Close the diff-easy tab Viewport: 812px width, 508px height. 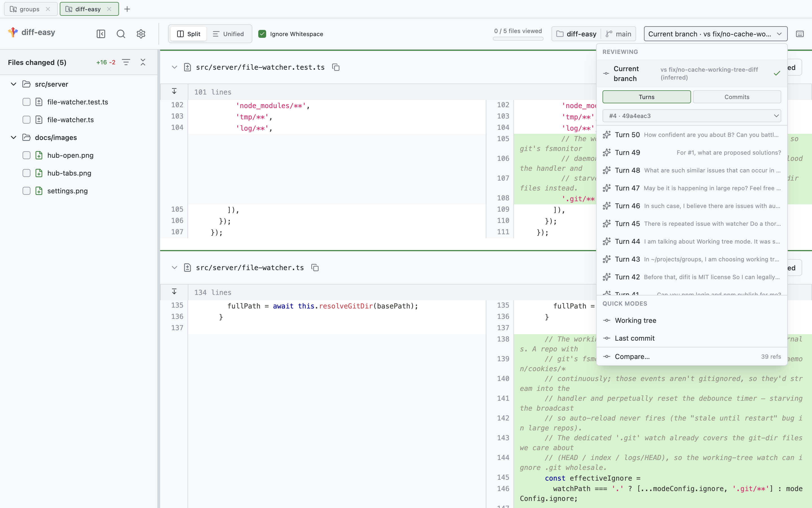point(109,9)
